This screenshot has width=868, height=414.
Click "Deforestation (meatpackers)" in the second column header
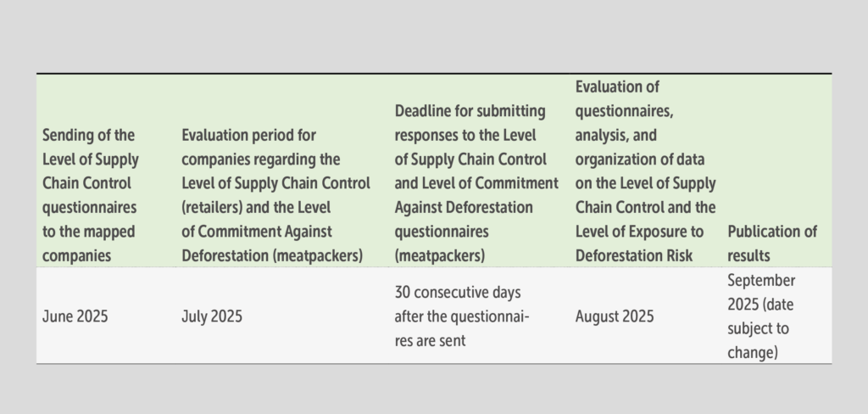coord(271,255)
